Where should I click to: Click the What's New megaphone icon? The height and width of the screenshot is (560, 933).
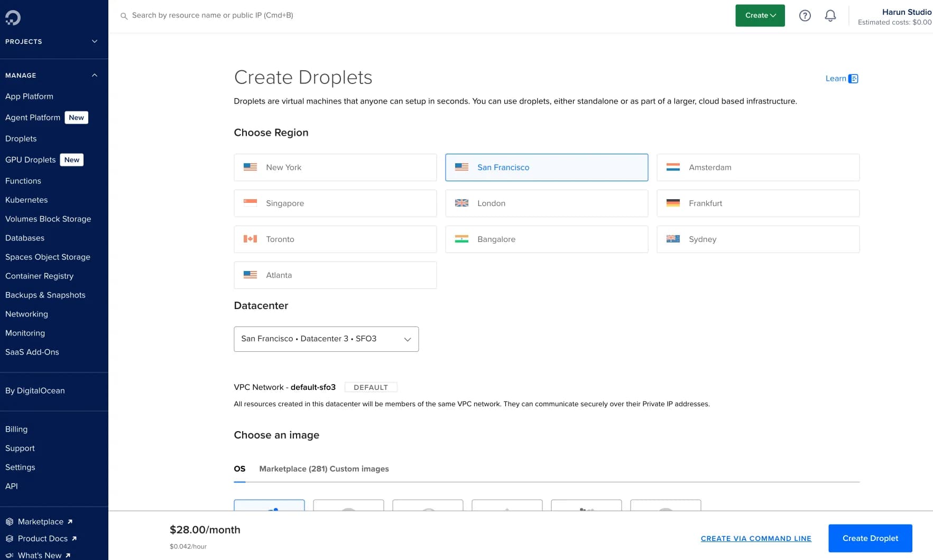pyautogui.click(x=10, y=555)
